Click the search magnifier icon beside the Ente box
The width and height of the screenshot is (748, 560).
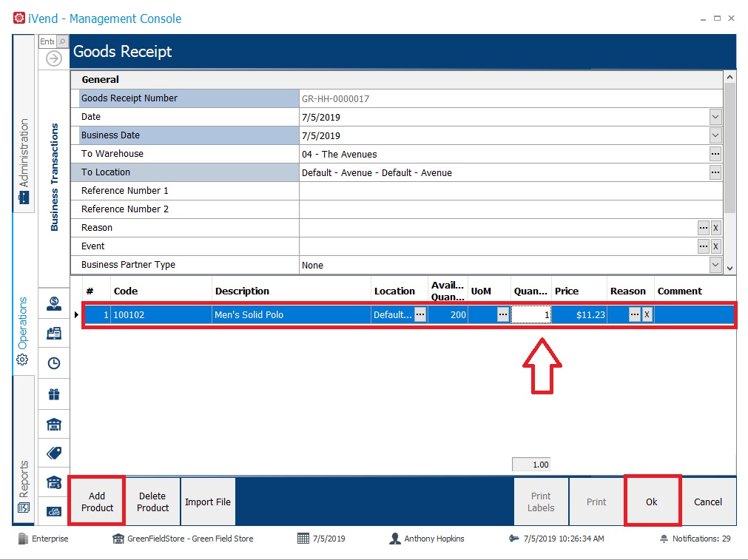[62, 41]
